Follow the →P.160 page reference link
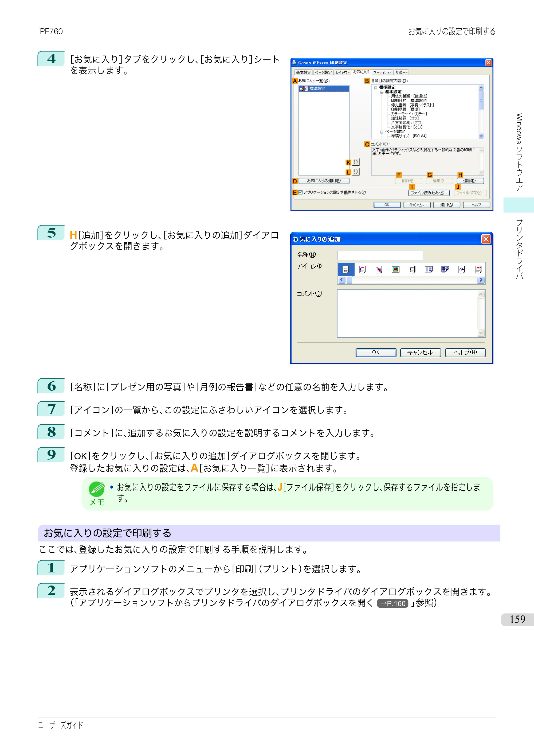 [x=392, y=604]
